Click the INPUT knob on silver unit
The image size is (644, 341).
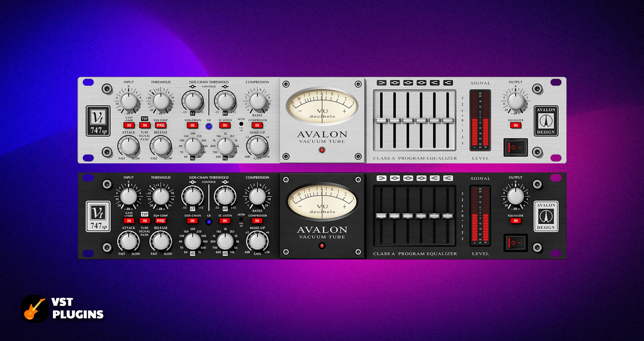point(129,101)
